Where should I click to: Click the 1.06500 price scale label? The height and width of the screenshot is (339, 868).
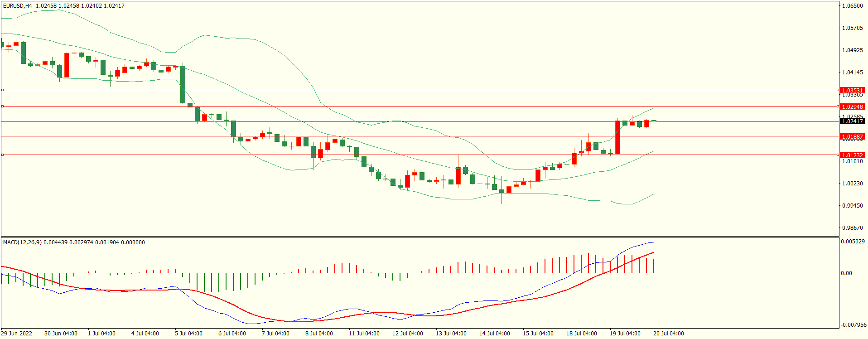click(852, 6)
